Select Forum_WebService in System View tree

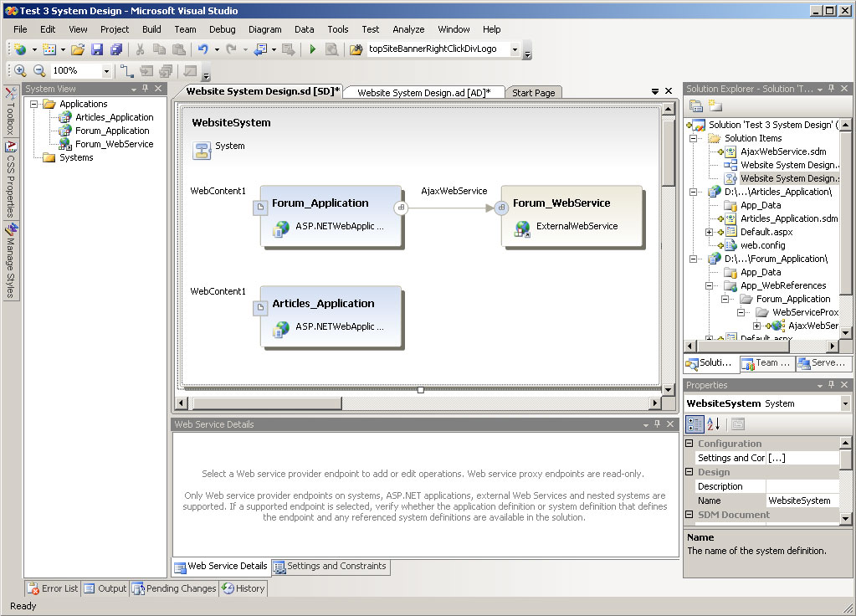[x=114, y=144]
